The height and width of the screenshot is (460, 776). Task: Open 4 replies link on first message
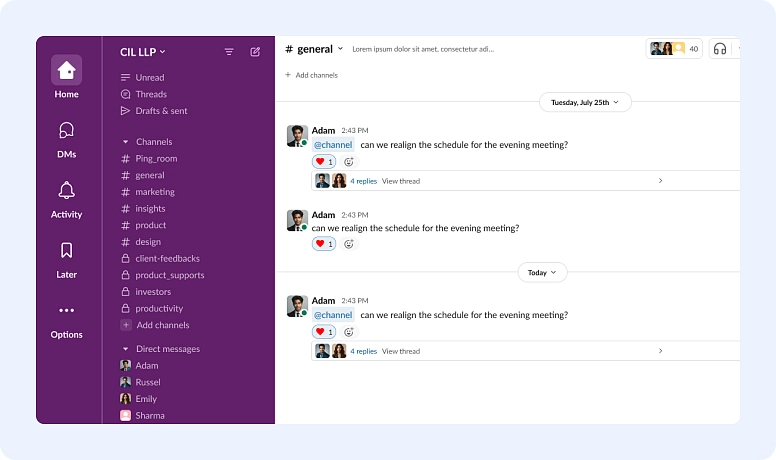(363, 181)
